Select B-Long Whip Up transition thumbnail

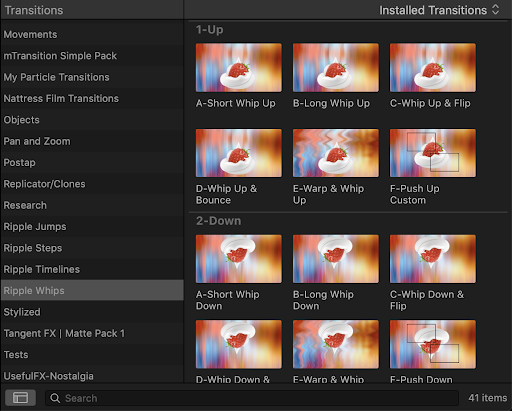click(x=336, y=68)
